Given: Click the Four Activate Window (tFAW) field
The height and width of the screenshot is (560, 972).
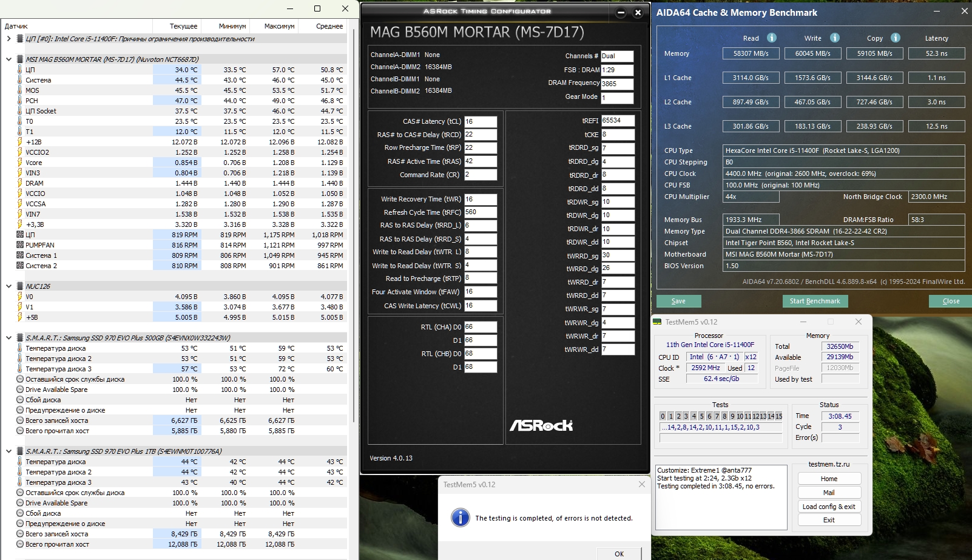Looking at the screenshot, I should click(481, 292).
